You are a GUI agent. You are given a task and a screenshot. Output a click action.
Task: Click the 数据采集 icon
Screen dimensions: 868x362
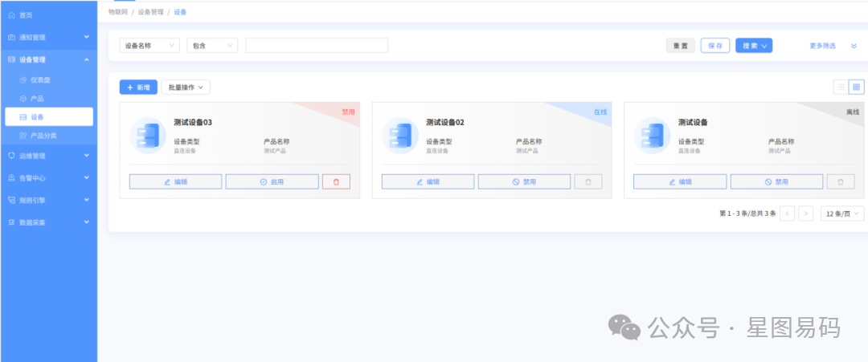(11, 222)
